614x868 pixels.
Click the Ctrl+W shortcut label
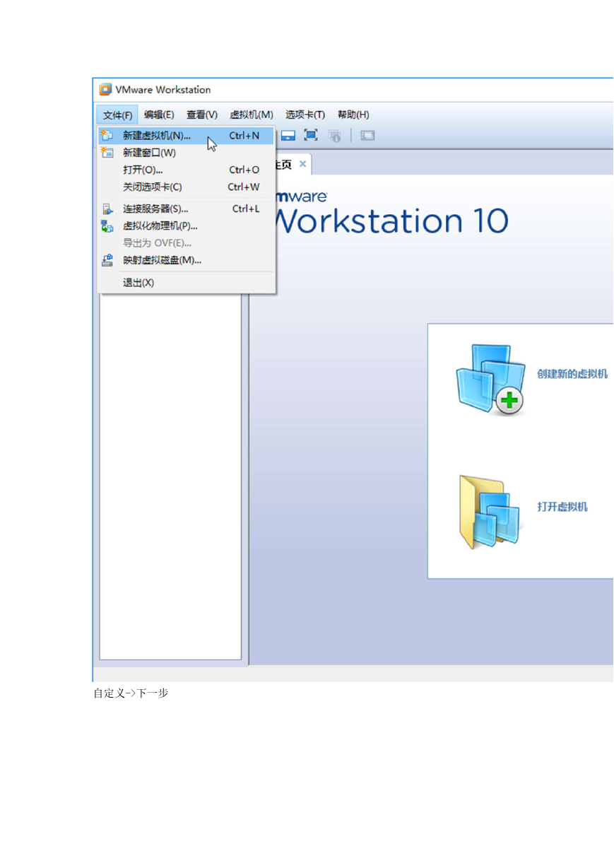(244, 187)
